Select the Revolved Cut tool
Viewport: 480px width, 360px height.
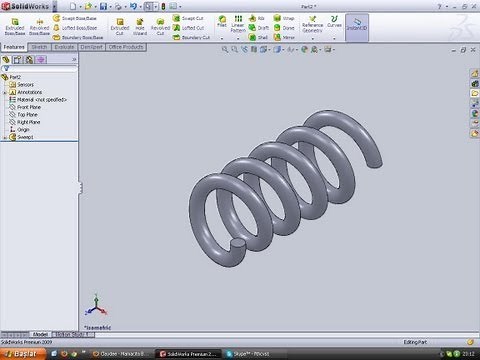[160, 27]
